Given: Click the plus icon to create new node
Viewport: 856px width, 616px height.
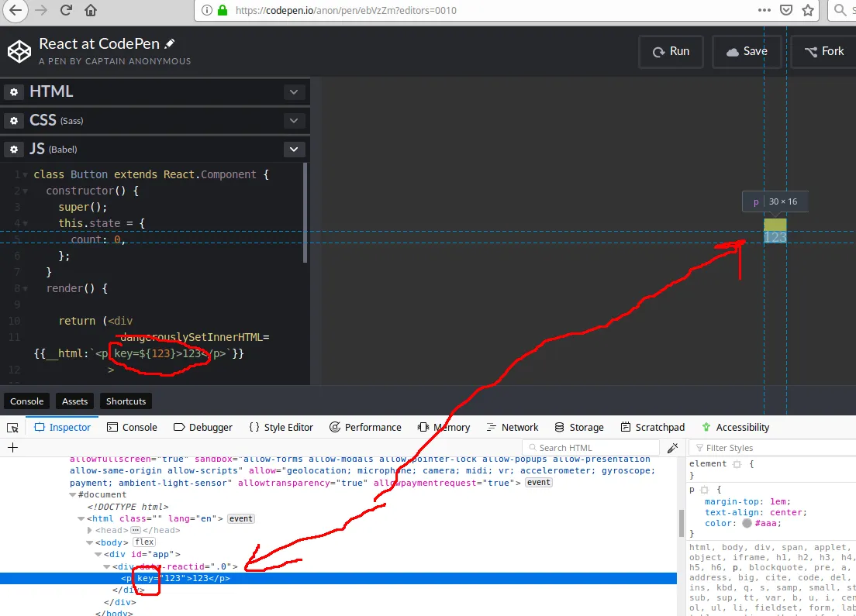Looking at the screenshot, I should click(13, 447).
